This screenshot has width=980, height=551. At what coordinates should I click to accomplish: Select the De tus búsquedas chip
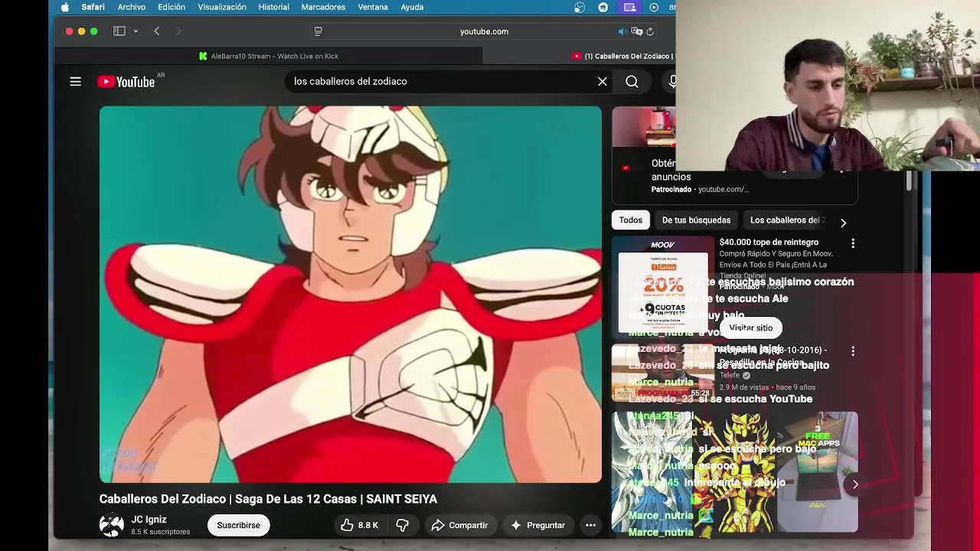tap(696, 220)
